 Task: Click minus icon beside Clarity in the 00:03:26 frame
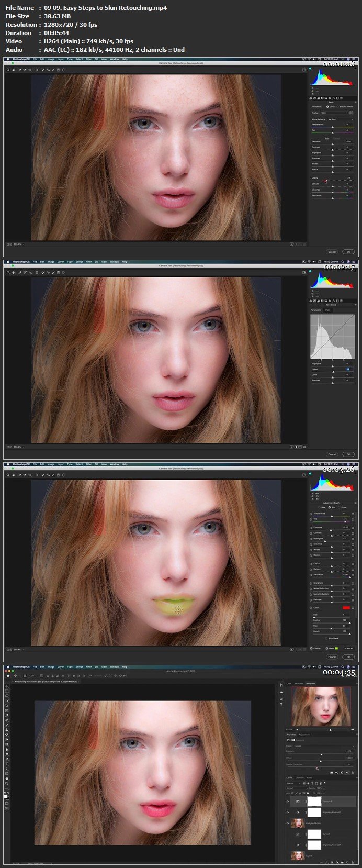pyautogui.click(x=311, y=564)
